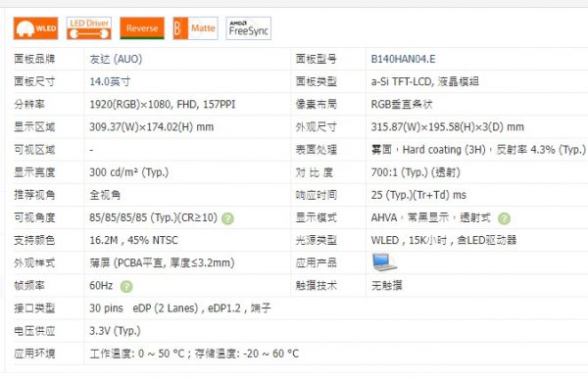Click the 响应时间 row label

[317, 195]
